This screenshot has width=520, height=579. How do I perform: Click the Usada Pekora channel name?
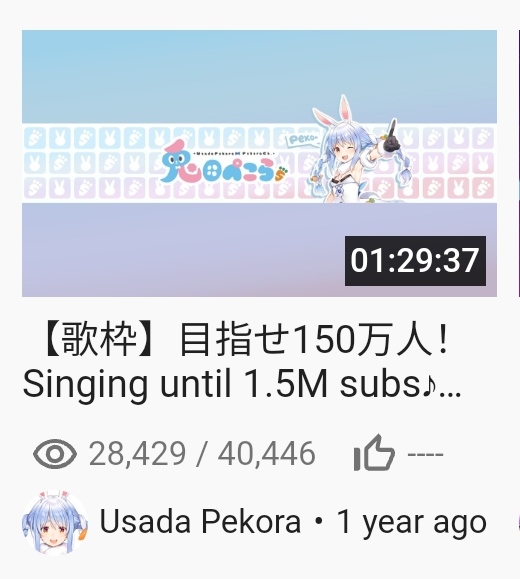click(x=200, y=522)
